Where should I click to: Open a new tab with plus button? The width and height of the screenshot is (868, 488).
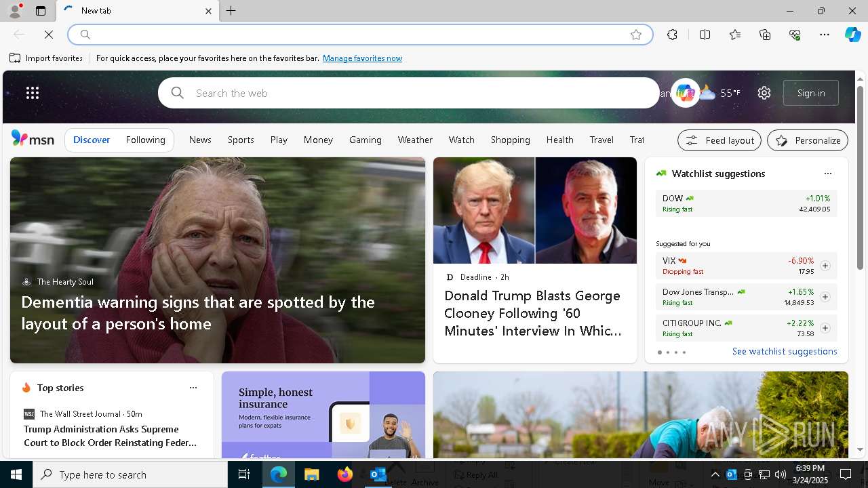point(231,11)
